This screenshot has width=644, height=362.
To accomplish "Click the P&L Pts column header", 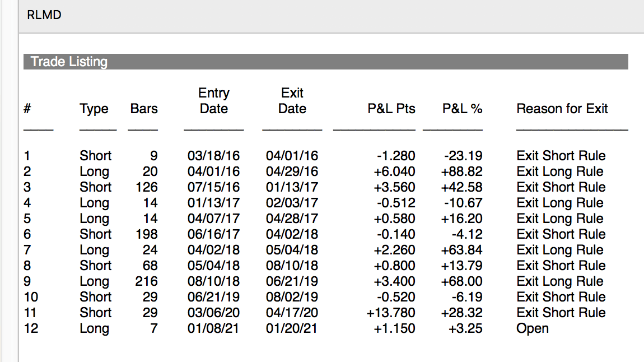I will [x=391, y=109].
